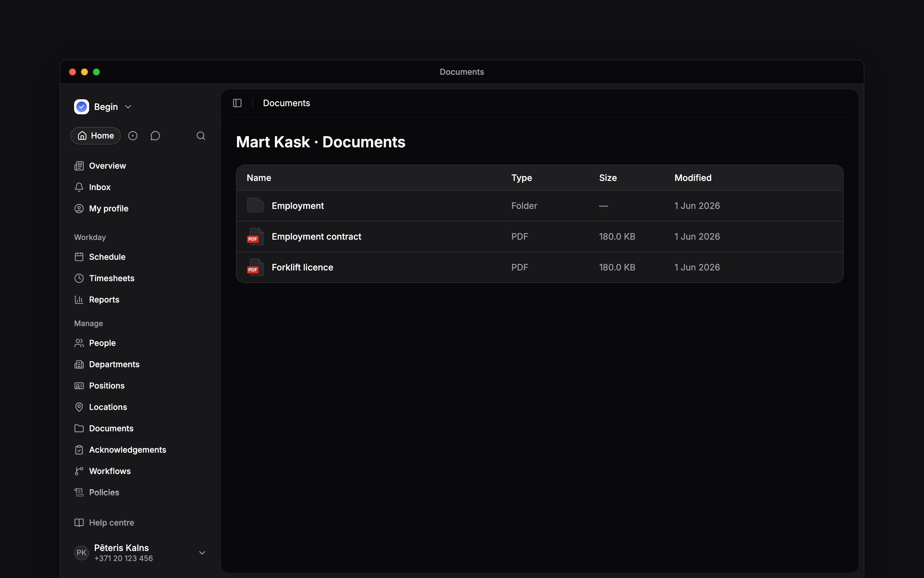Click the Forklift licence PDF icon
The height and width of the screenshot is (578, 924).
(x=255, y=267)
